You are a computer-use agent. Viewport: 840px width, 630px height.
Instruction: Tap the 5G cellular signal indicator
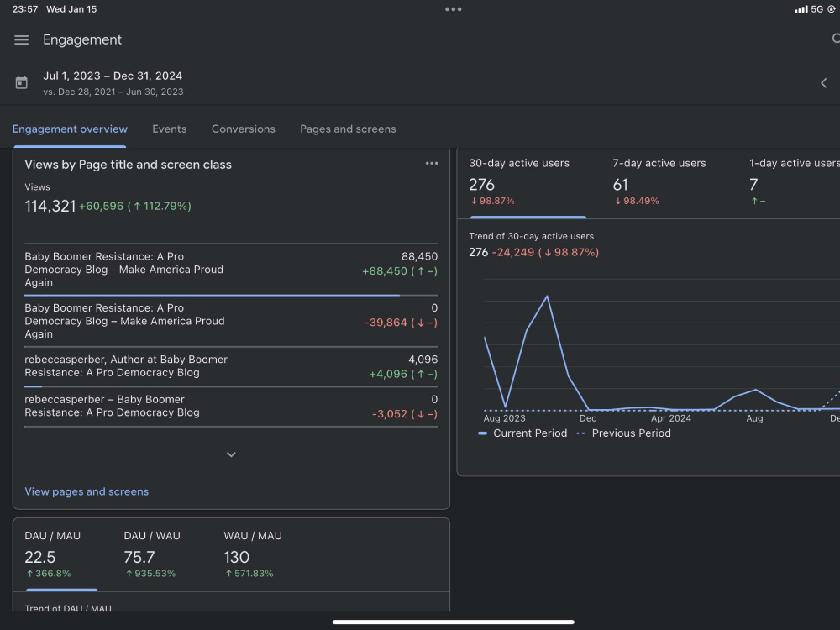pyautogui.click(x=810, y=9)
